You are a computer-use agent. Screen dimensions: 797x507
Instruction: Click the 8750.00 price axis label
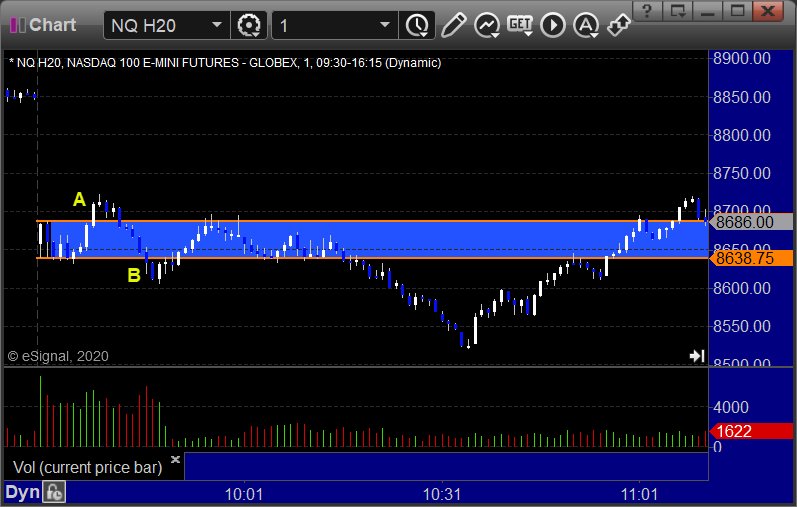click(742, 173)
